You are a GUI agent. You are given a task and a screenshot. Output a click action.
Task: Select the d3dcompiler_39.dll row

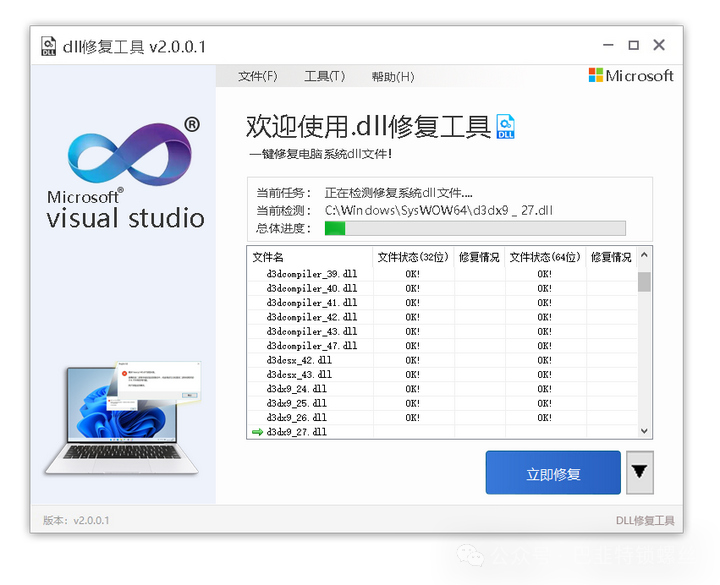tap(442, 274)
